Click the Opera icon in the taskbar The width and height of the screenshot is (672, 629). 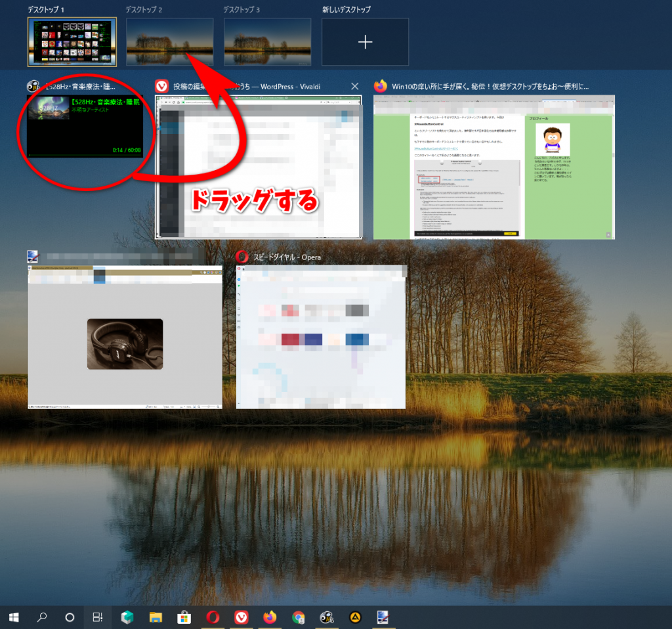[x=213, y=617]
